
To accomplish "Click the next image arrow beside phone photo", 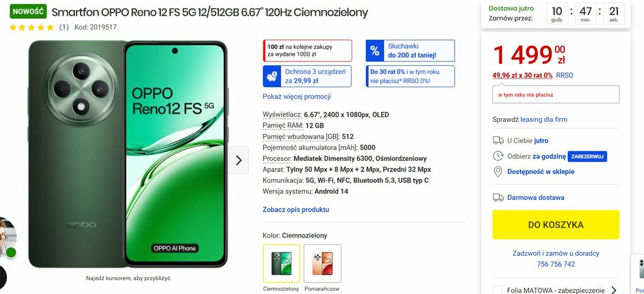I will [239, 160].
